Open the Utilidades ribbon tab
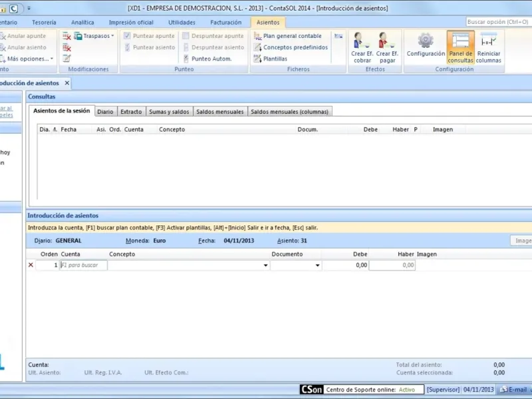The height and width of the screenshot is (399, 532). [182, 23]
